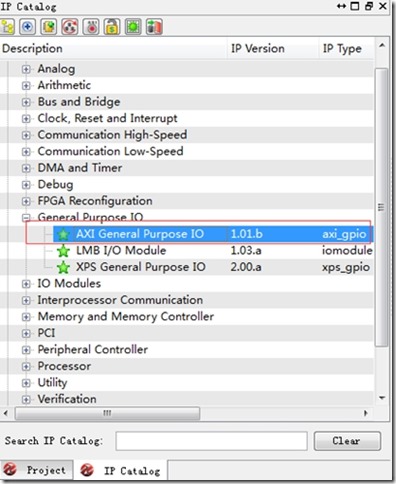
Task: Click the Description column header
Action: [113, 49]
